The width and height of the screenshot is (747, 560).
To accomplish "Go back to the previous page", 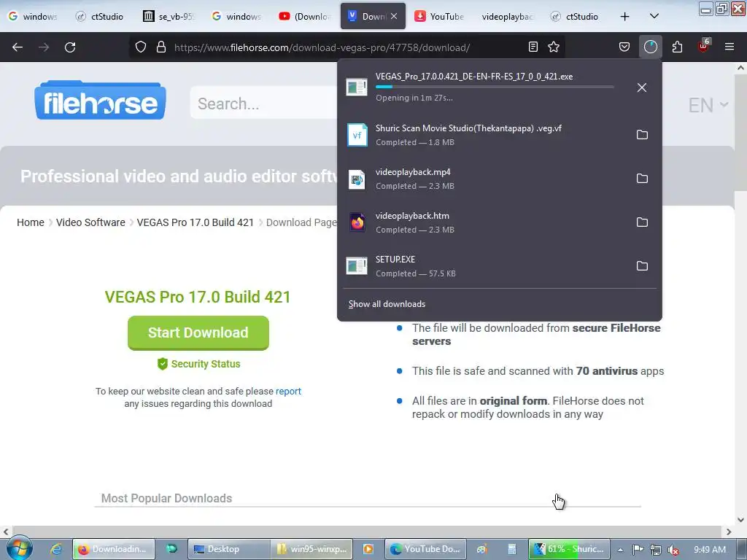I will [18, 47].
